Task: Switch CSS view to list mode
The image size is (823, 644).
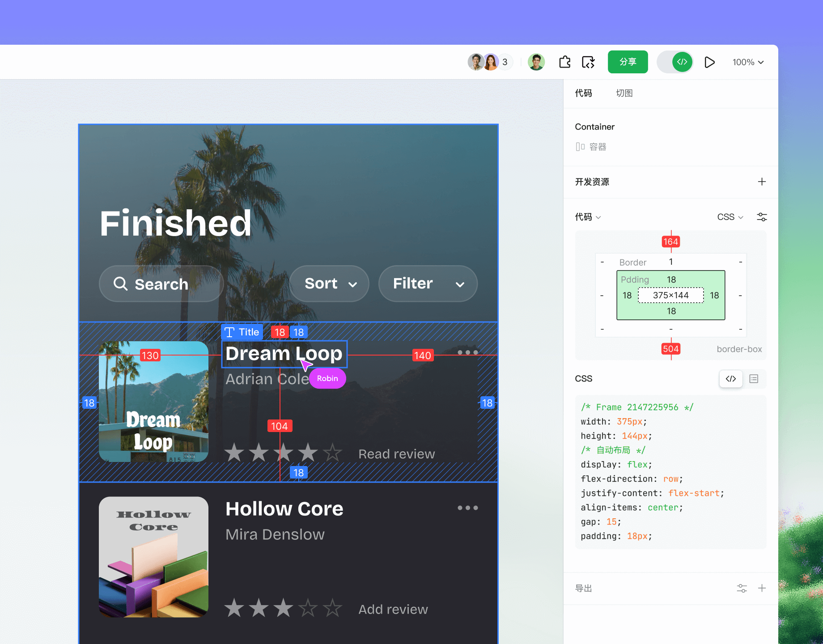Action: point(754,379)
